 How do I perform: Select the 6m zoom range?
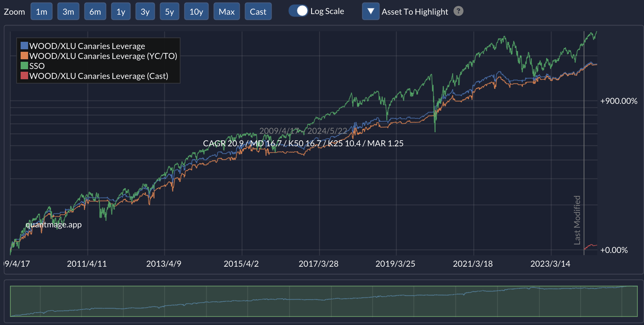(x=95, y=11)
